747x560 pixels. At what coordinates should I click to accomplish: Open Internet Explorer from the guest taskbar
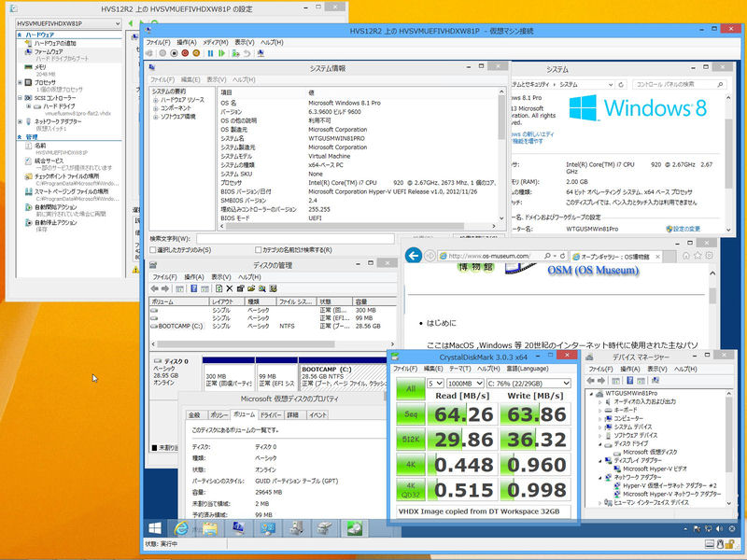(x=181, y=528)
